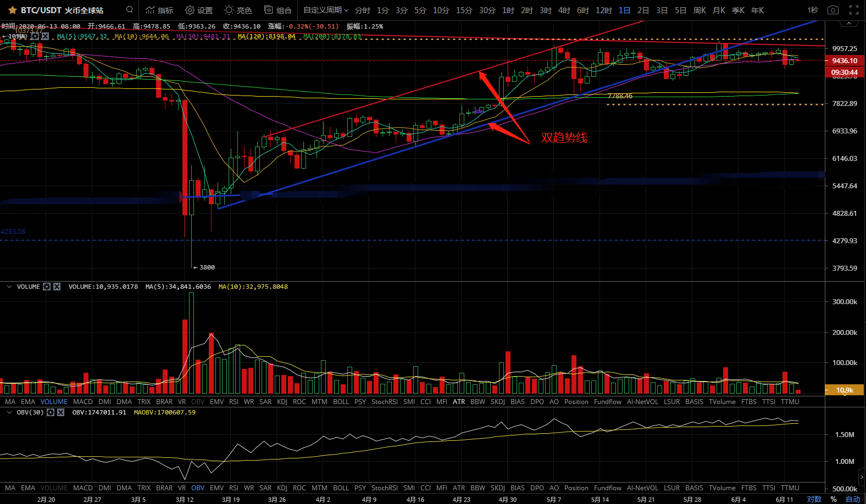This screenshot has height=504, width=866.
Task: Open the 组合 layout combination option
Action: click(277, 10)
